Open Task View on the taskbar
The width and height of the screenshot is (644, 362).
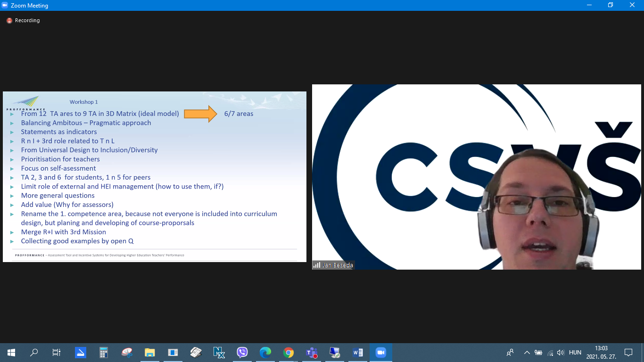point(57,353)
